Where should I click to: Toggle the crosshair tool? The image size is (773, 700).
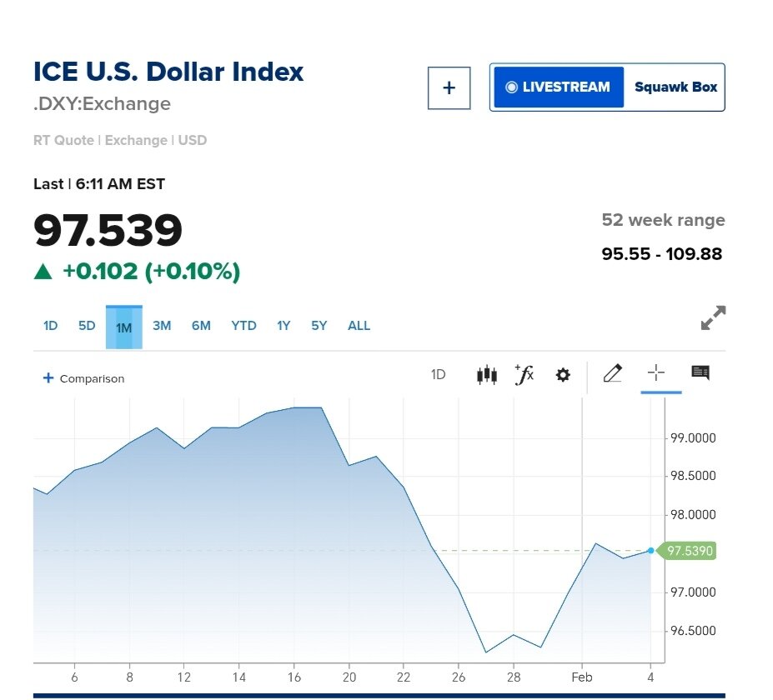coord(656,373)
